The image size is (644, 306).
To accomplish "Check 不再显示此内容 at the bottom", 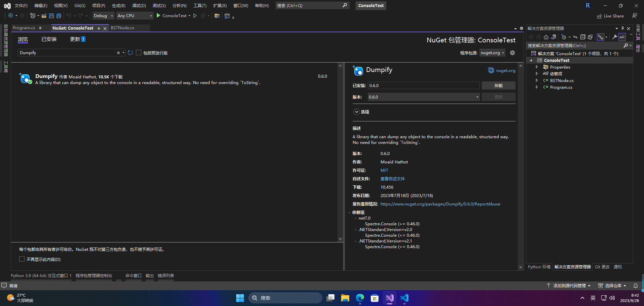I will [x=22, y=259].
